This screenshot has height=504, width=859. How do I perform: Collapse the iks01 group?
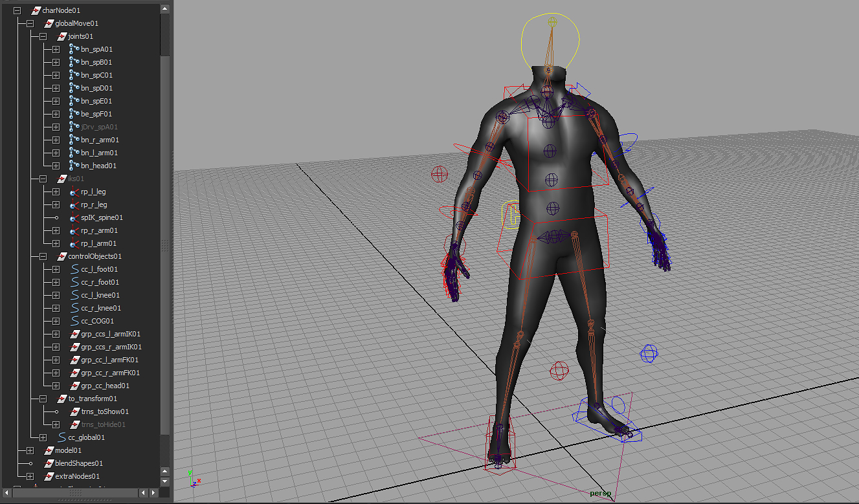[x=43, y=179]
